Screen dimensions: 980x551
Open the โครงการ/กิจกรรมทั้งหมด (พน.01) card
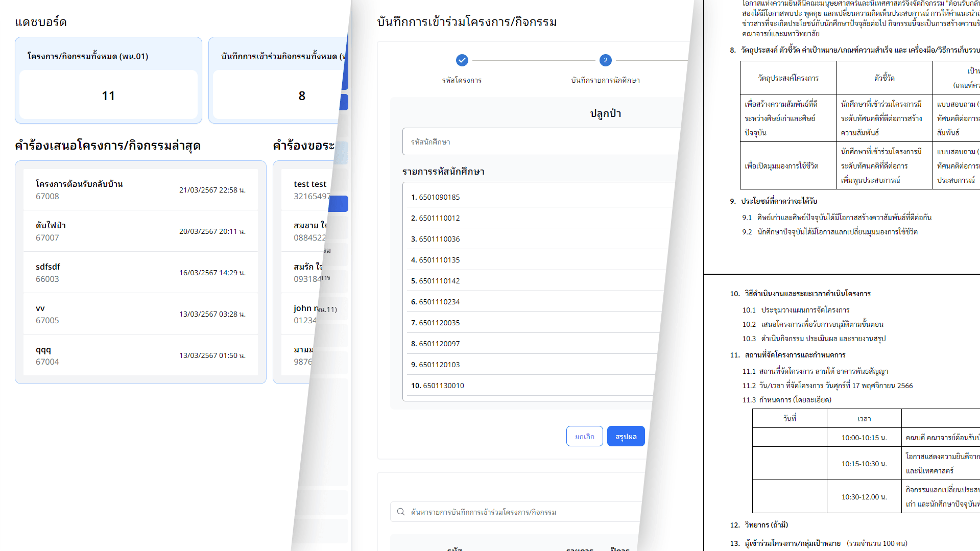(108, 80)
